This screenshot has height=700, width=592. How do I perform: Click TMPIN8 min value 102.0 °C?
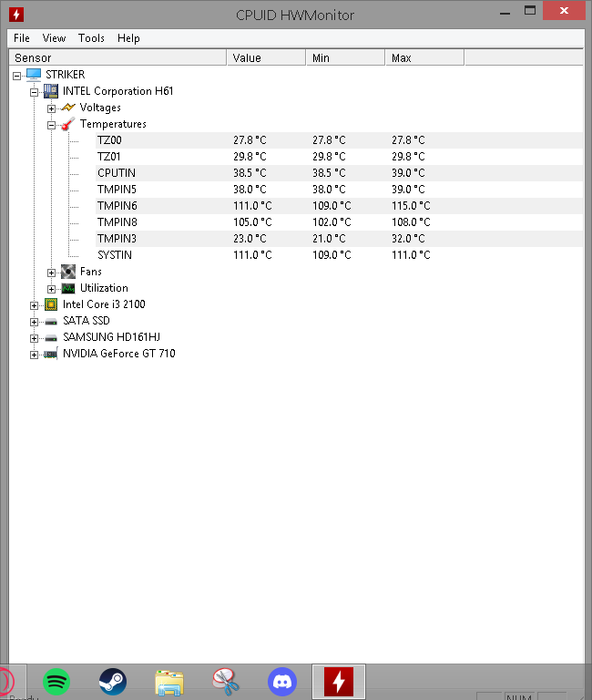tap(332, 222)
